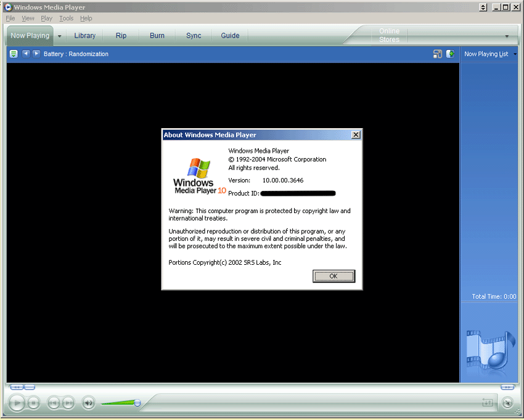524x420 pixels.
Task: Maximize the Windows Media Player window
Action: (x=506, y=7)
